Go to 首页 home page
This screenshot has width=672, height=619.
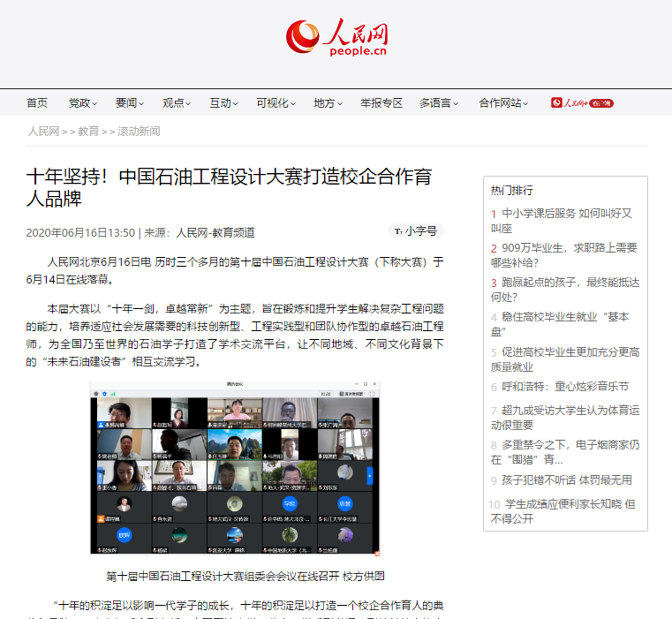(37, 103)
